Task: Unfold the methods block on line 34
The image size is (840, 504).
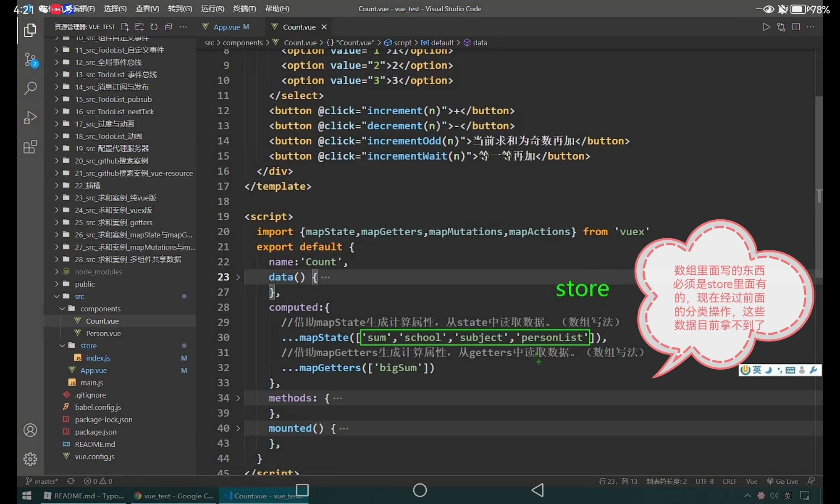Action: click(238, 398)
